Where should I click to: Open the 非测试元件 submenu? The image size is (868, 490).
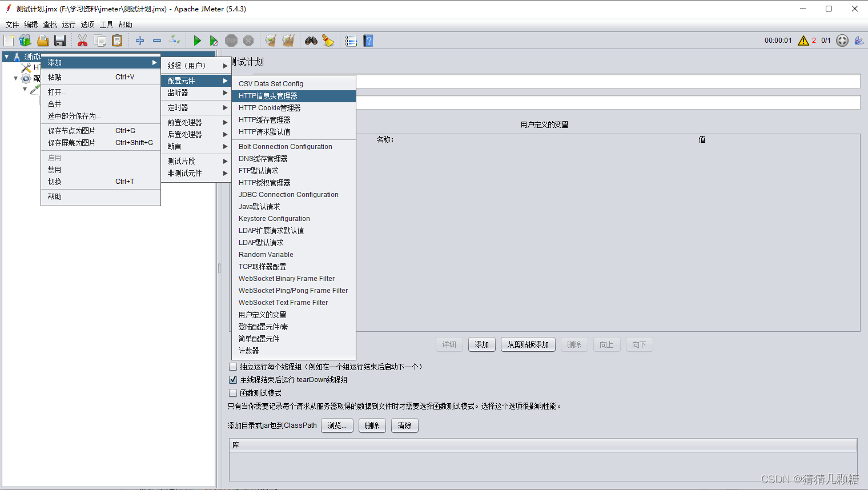click(x=196, y=173)
